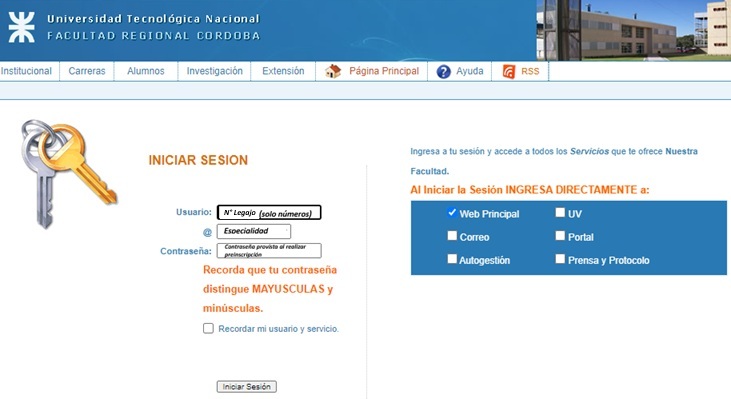Click the orange RSS feed icon

(x=509, y=72)
